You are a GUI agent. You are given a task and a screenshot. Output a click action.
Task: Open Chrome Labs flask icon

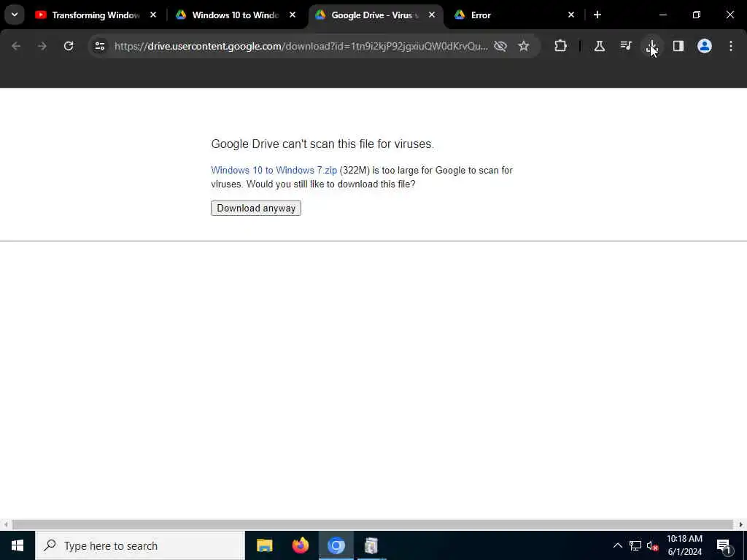coord(600,46)
